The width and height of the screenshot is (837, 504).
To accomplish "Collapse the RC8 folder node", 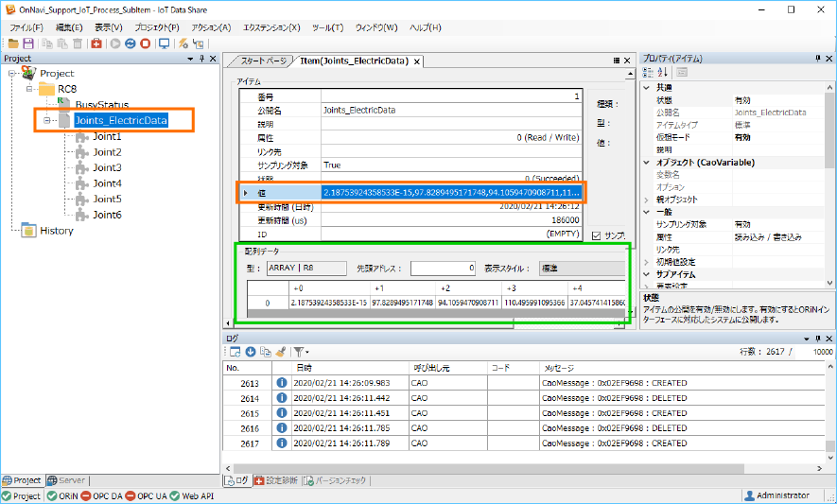I will [x=29, y=89].
